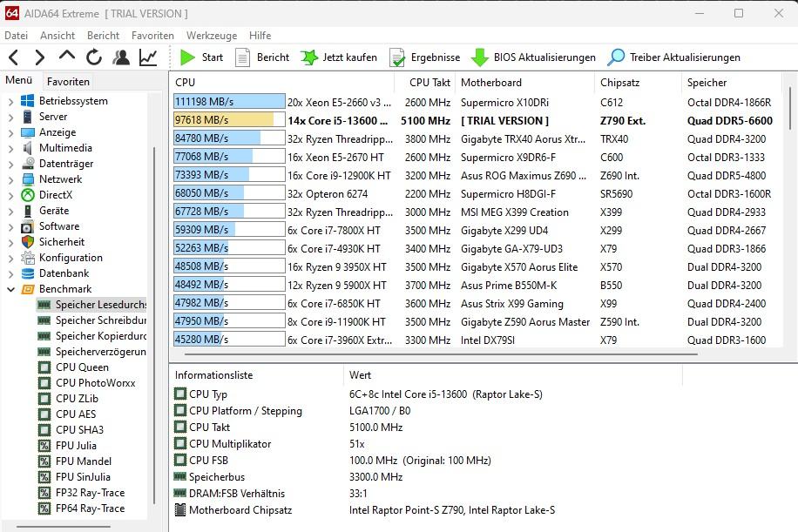Go back with the left arrow icon
Image resolution: width=798 pixels, height=532 pixels.
tap(14, 57)
